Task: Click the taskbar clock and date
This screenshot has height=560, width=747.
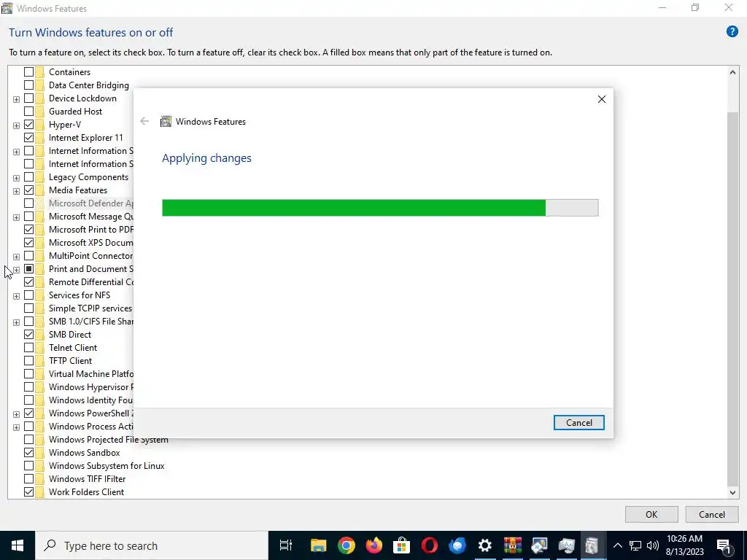Action: (x=684, y=545)
